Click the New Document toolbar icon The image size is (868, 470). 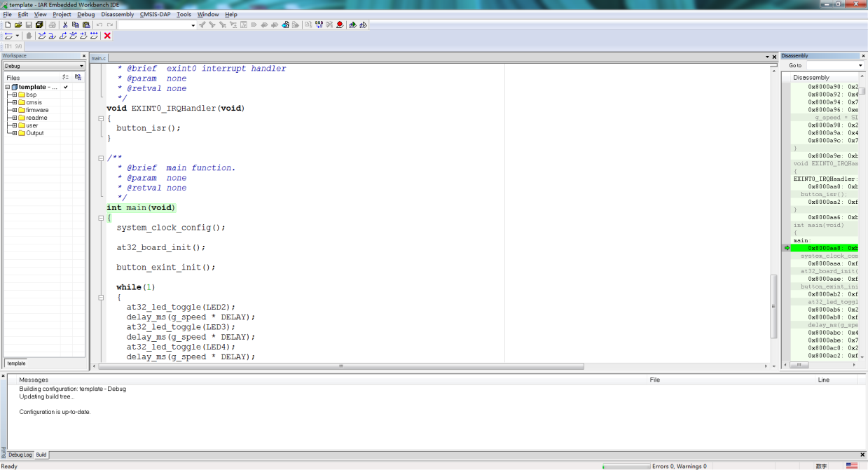(x=8, y=25)
